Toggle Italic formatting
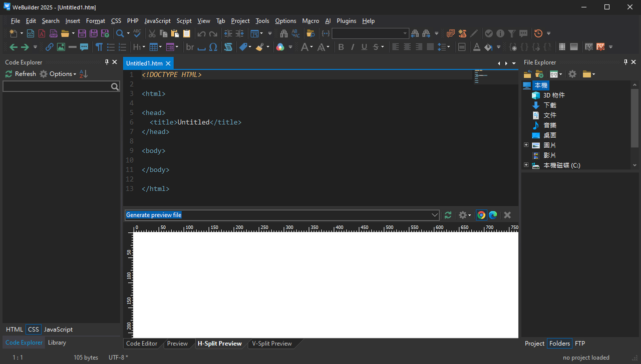 point(353,47)
